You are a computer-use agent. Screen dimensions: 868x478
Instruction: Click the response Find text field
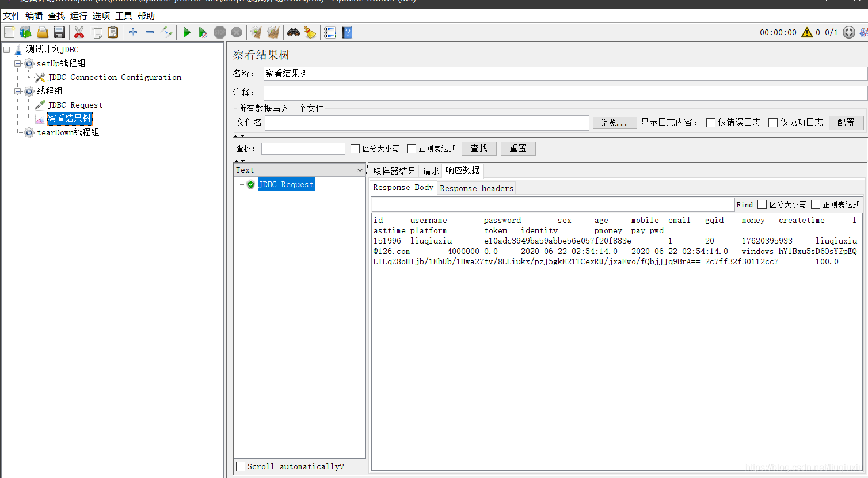[x=553, y=204]
